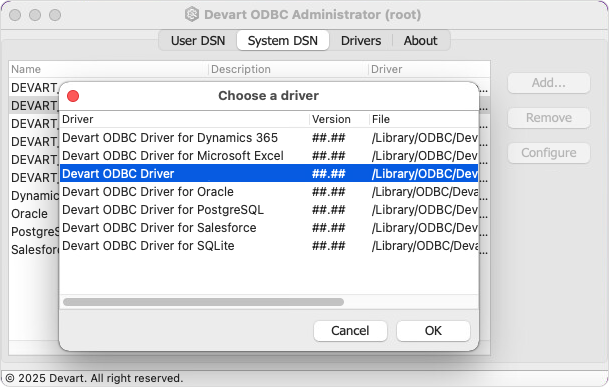Click the horizontal scrollbar in driver list
Screen dimensions: 609x387
point(203,302)
